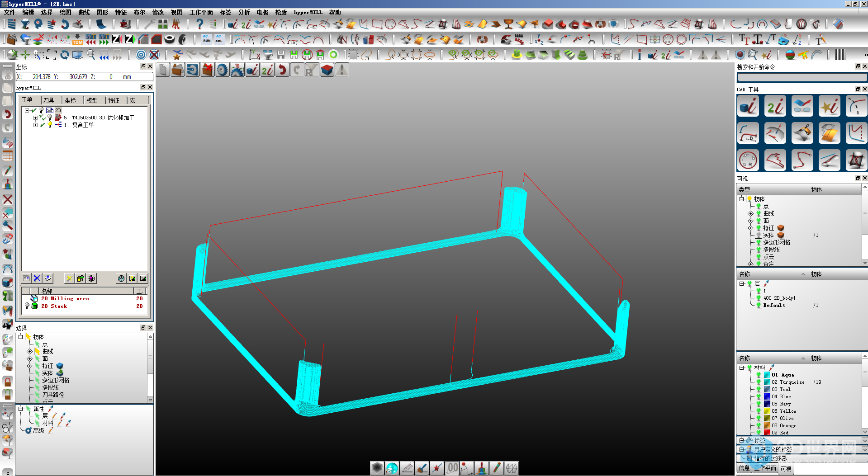Image resolution: width=868 pixels, height=476 pixels.
Task: Collapse 物体 node in 选择 panel
Action: 21,337
